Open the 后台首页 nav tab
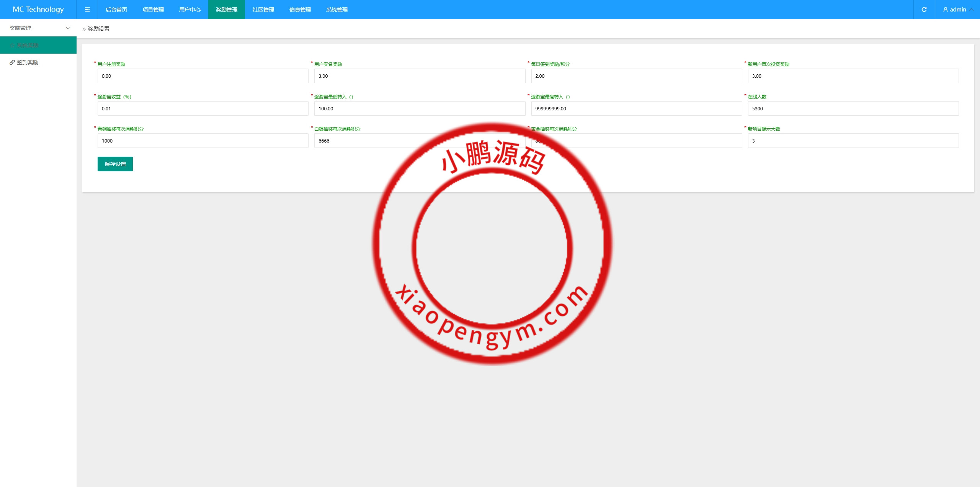The height and width of the screenshot is (487, 980). click(116, 10)
